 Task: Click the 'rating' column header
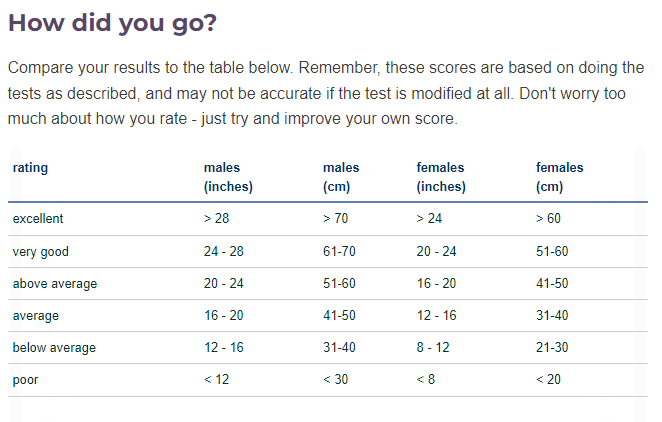(30, 168)
